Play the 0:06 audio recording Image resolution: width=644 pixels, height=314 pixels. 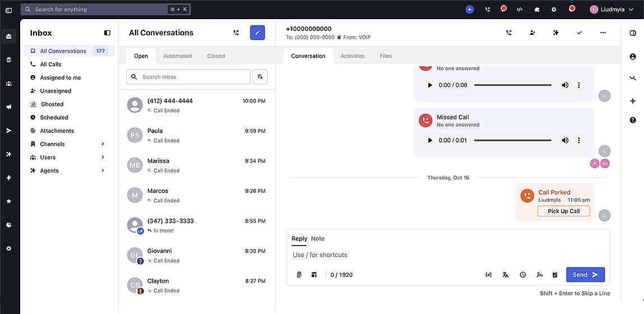click(x=430, y=85)
